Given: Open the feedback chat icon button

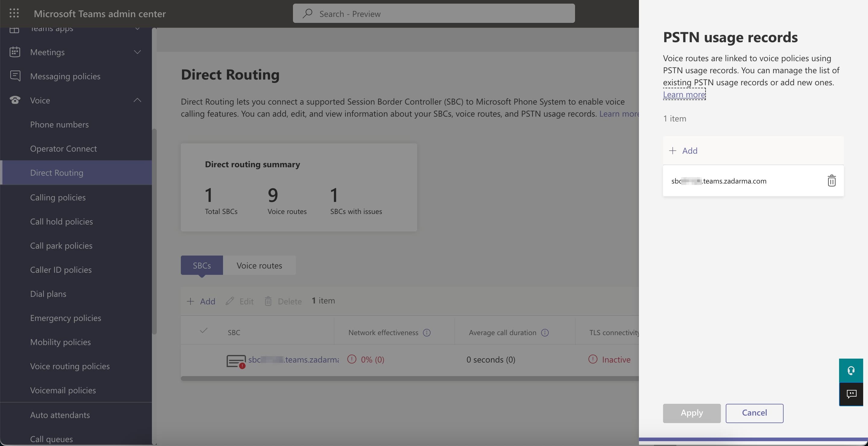Looking at the screenshot, I should point(851,394).
